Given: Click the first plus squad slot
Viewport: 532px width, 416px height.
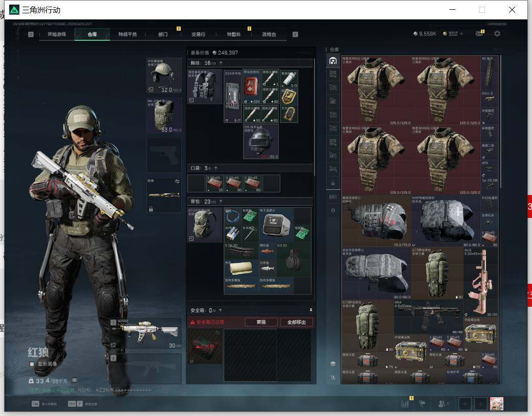Looking at the screenshot, I should 465,404.
